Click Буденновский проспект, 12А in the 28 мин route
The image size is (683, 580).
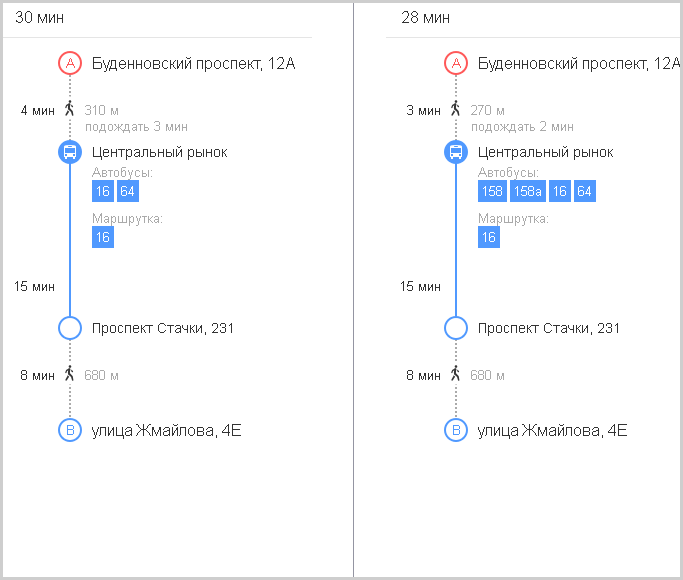[x=579, y=64]
